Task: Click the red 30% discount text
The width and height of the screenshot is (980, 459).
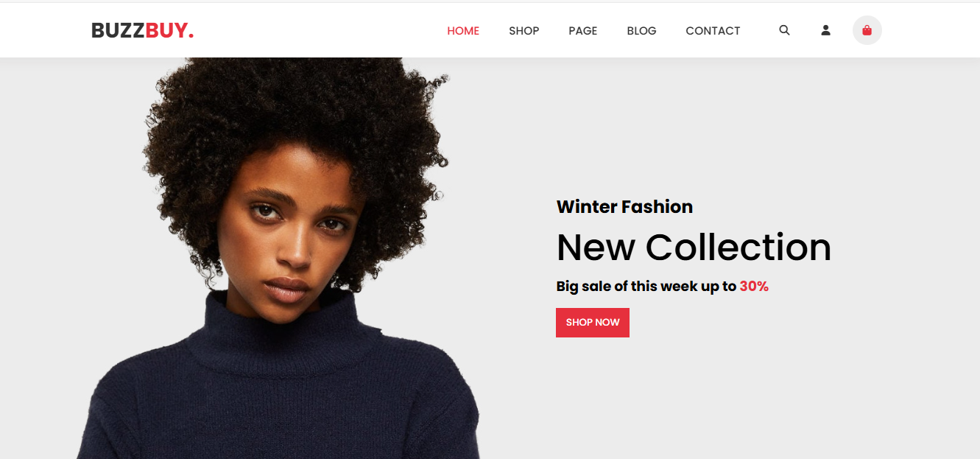Action: 754,287
